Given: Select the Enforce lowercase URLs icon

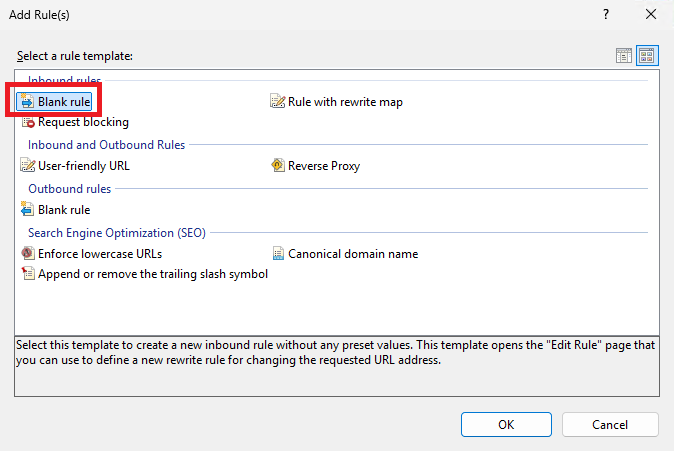Looking at the screenshot, I should tap(28, 253).
